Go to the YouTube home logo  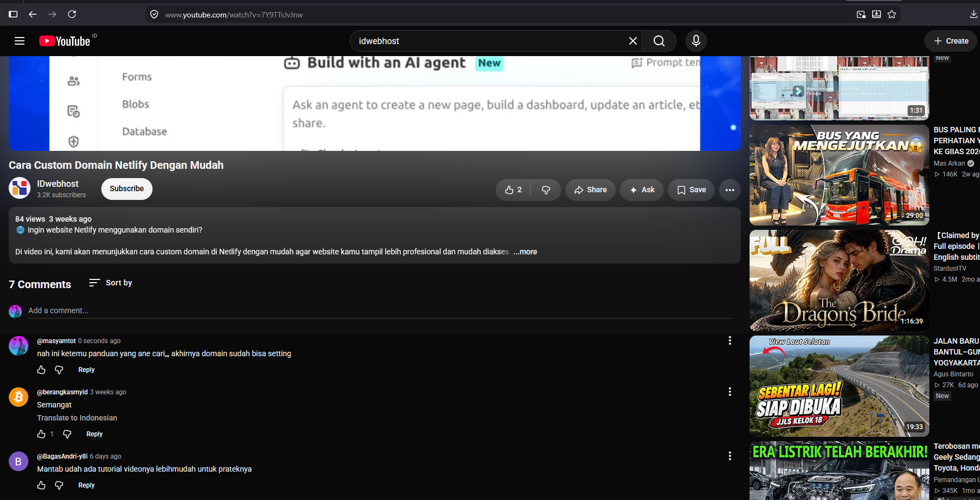pyautogui.click(x=65, y=41)
